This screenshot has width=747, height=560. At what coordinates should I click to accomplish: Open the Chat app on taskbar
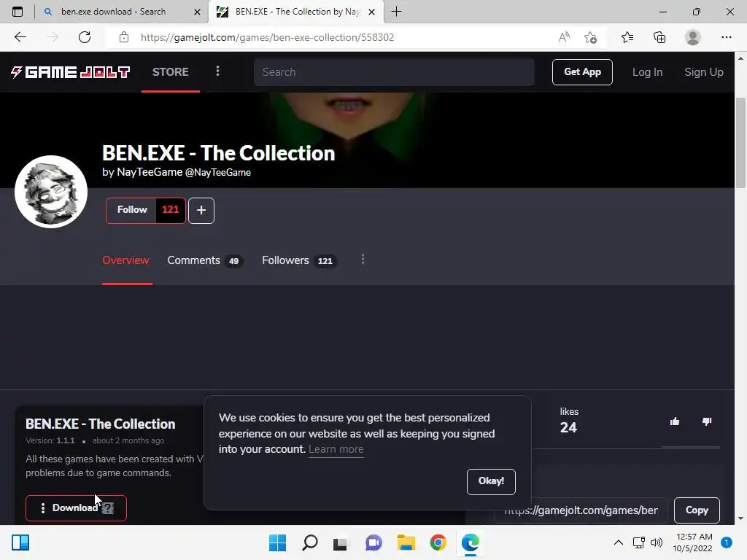click(x=373, y=542)
